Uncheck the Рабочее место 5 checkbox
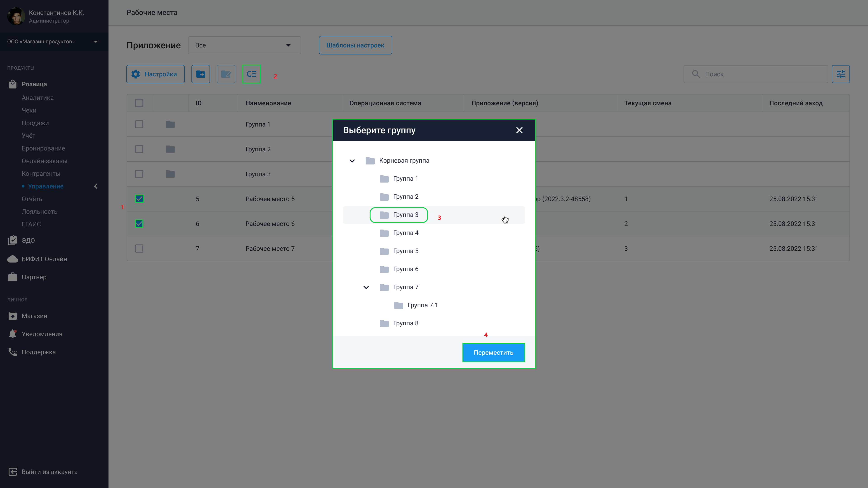The image size is (868, 488). click(139, 199)
